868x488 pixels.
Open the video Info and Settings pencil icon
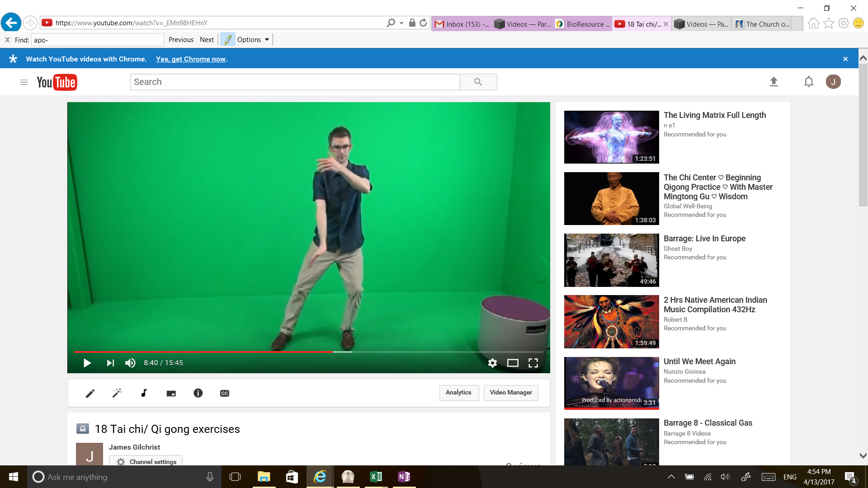pos(90,393)
